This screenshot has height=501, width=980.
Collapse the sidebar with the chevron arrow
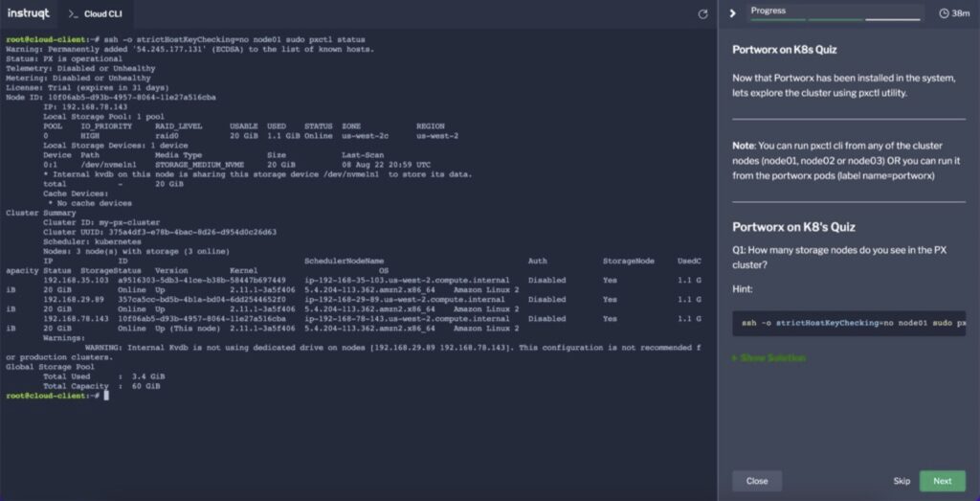tap(733, 13)
